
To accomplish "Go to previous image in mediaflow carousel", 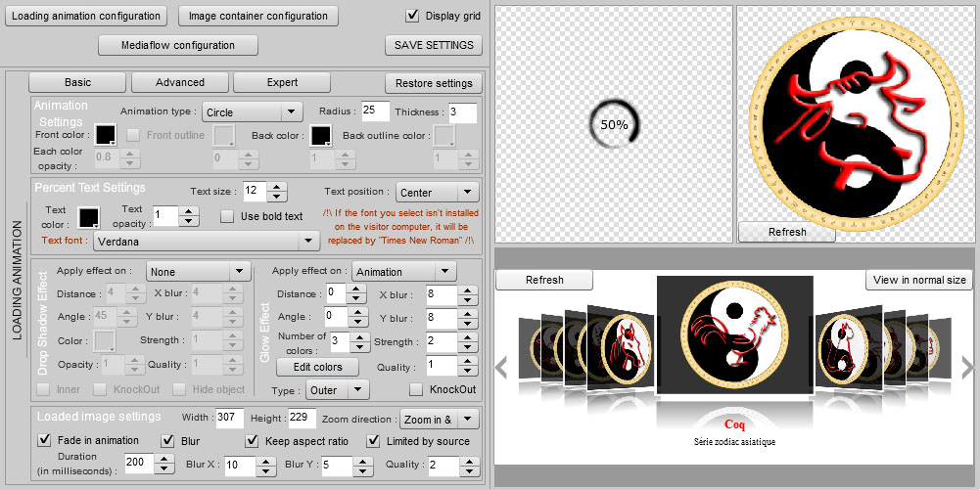I will (x=500, y=368).
